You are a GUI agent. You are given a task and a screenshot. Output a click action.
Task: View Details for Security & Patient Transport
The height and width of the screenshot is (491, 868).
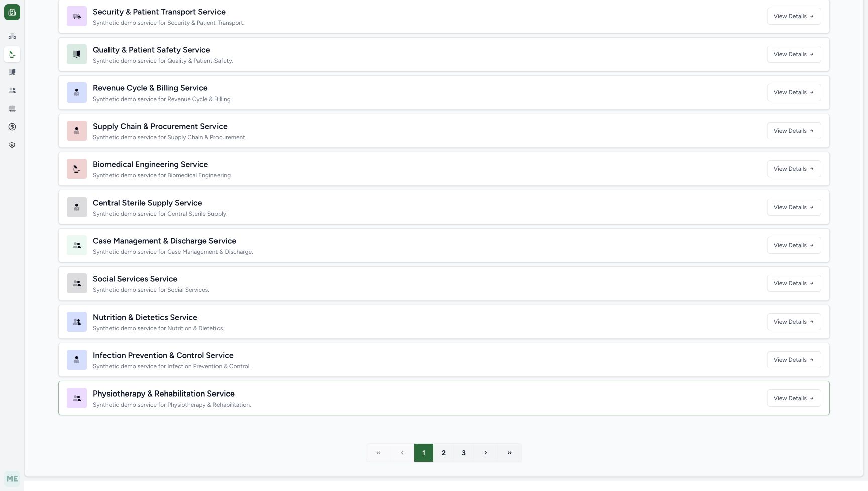coord(794,16)
